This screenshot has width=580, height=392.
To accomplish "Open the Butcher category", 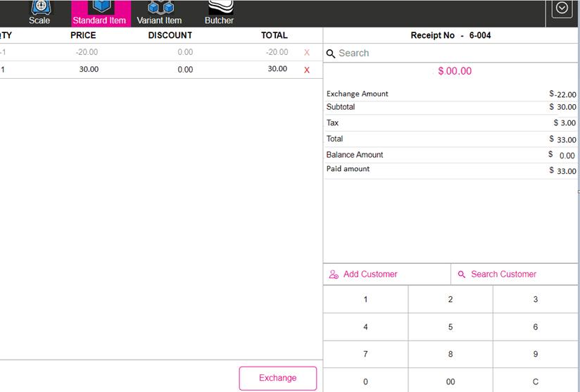I will click(x=220, y=13).
